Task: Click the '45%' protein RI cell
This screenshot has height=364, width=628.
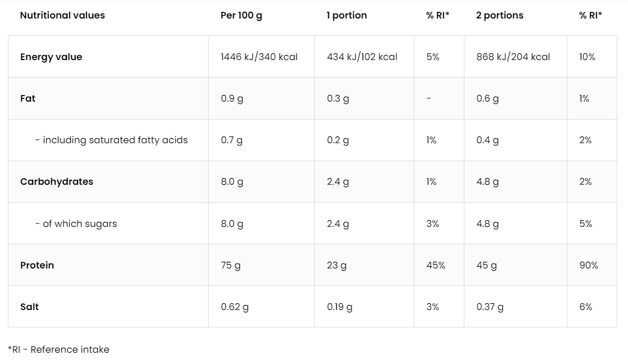Action: coord(435,265)
